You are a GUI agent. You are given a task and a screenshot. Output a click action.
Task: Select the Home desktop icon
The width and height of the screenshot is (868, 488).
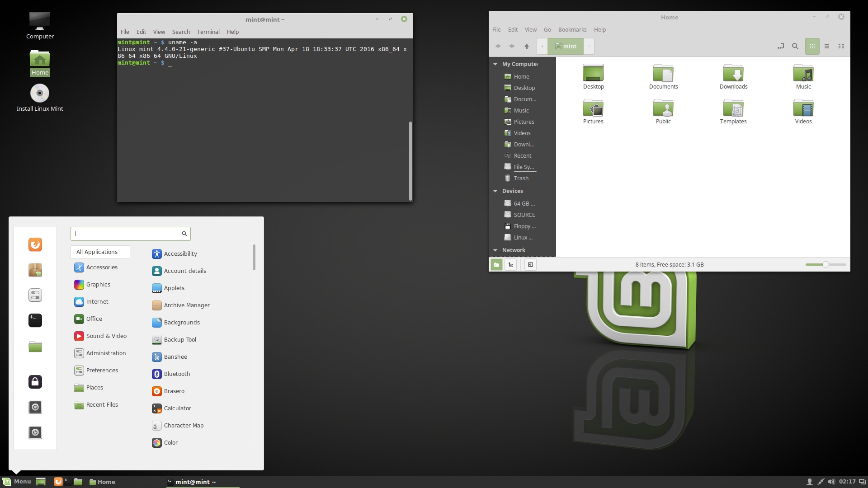tap(40, 63)
